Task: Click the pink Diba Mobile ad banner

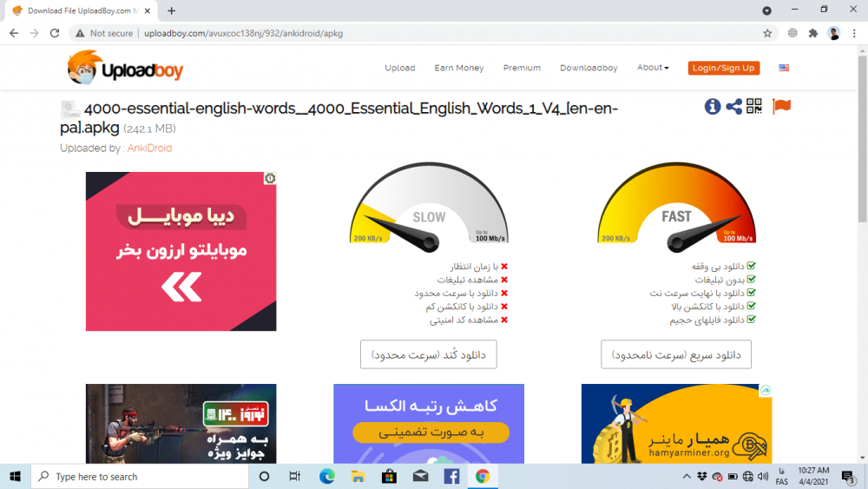Action: click(181, 251)
